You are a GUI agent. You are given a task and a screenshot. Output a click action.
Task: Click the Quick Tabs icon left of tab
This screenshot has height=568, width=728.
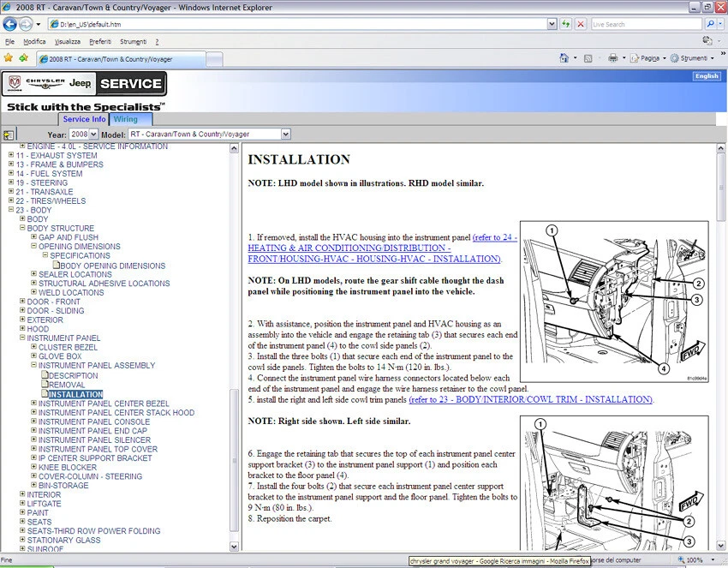[x=9, y=134]
